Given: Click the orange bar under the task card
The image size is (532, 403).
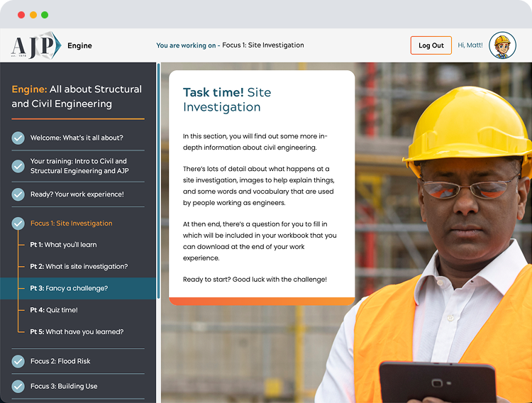Looking at the screenshot, I should (262, 302).
